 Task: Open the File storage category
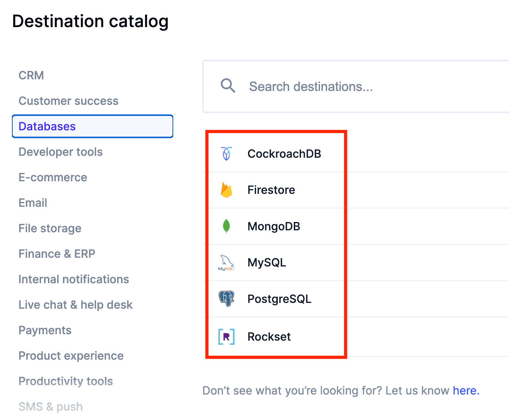pos(50,228)
